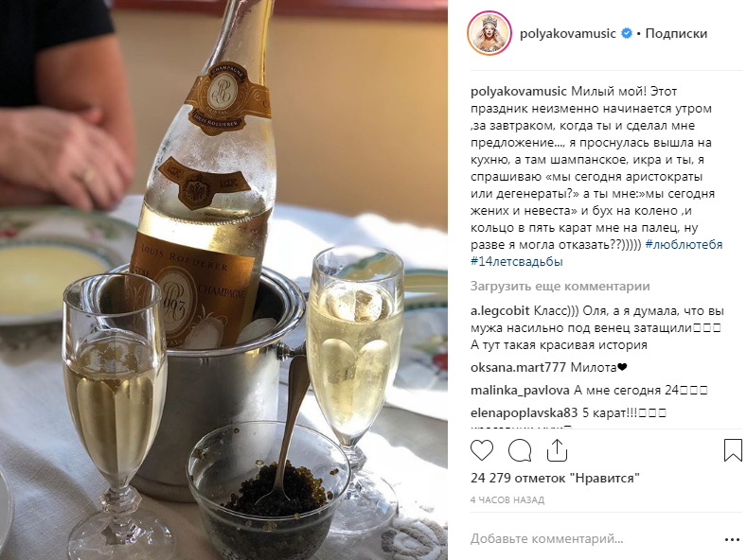View the 24 279 likes list

pos(555,478)
